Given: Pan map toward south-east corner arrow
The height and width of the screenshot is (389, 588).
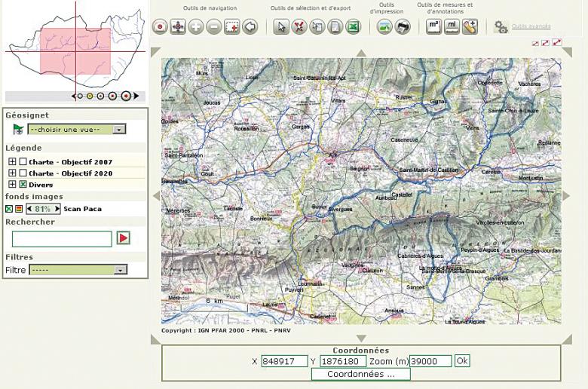Looking at the screenshot, I should pyautogui.click(x=568, y=340).
